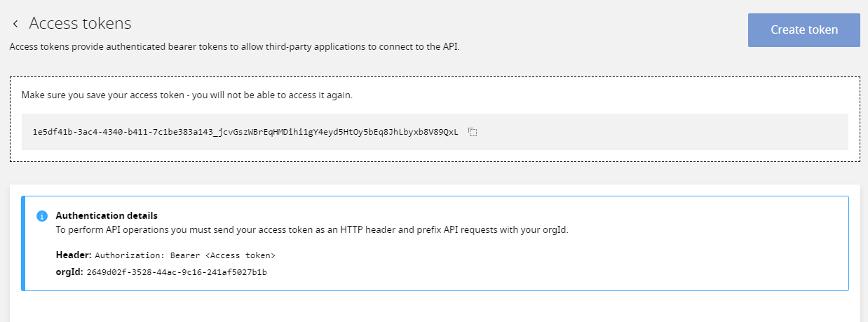868x322 pixels.
Task: Click the sentence about performing API operations
Action: 312,229
